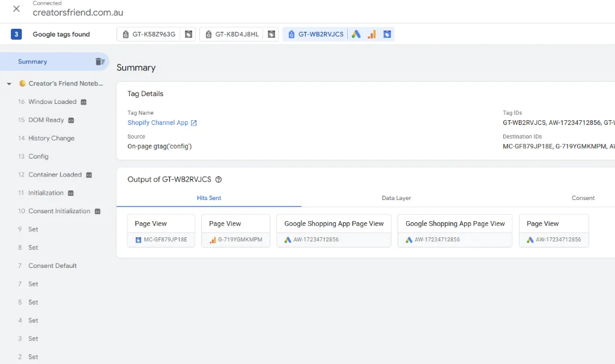Click Merchant Center icon beside GT-K8D4J8HL
The height and width of the screenshot is (364, 615).
[271, 34]
